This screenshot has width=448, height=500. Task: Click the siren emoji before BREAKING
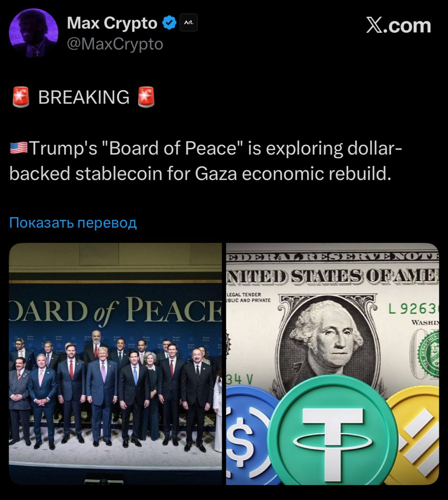pos(21,97)
